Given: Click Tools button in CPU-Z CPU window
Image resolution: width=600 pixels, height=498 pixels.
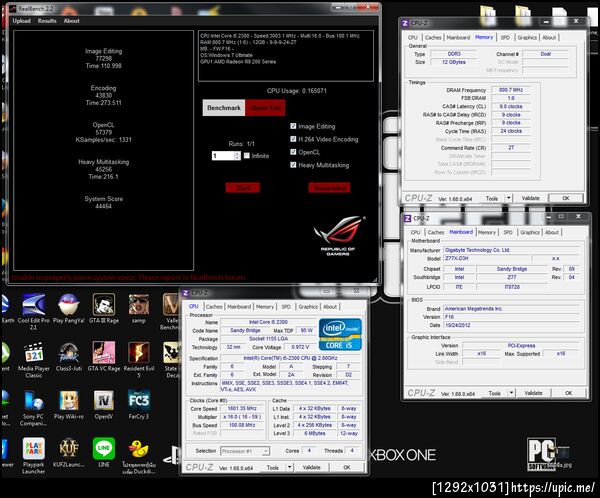Looking at the screenshot, I should (273, 467).
